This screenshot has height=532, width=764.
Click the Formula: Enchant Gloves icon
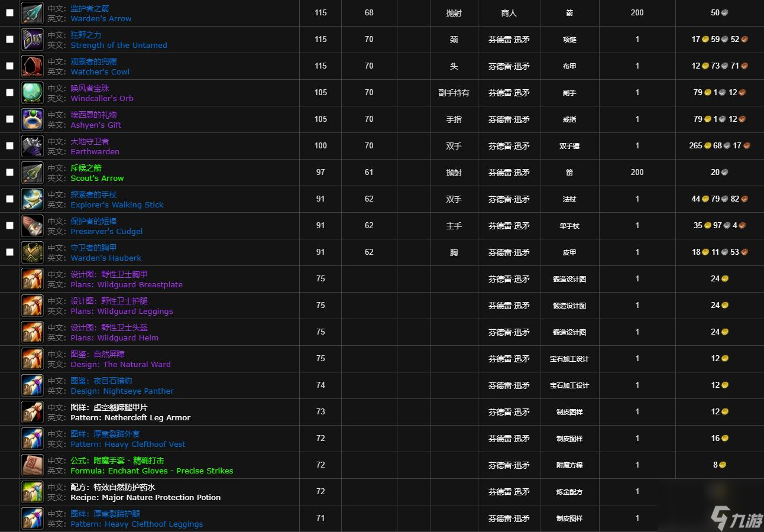[32, 465]
